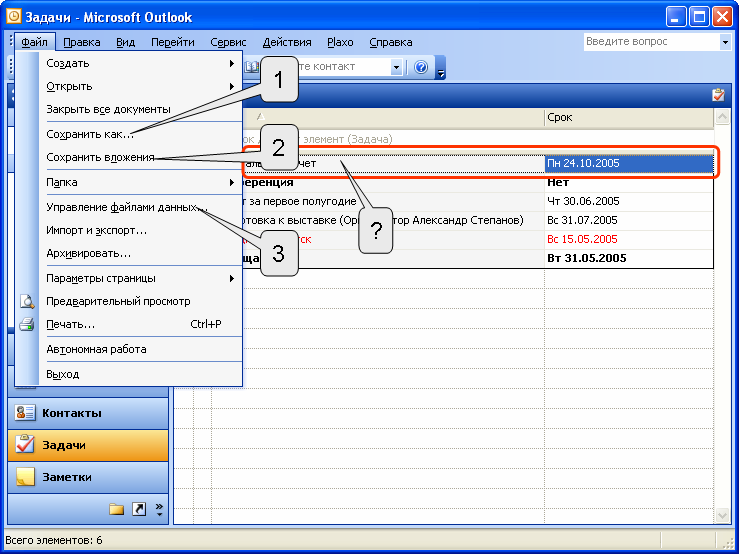Expand the Папка submenu

click(x=140, y=182)
